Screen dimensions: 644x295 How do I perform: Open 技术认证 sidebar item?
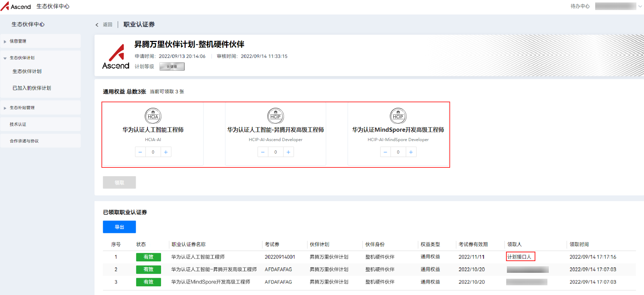[x=41, y=124]
